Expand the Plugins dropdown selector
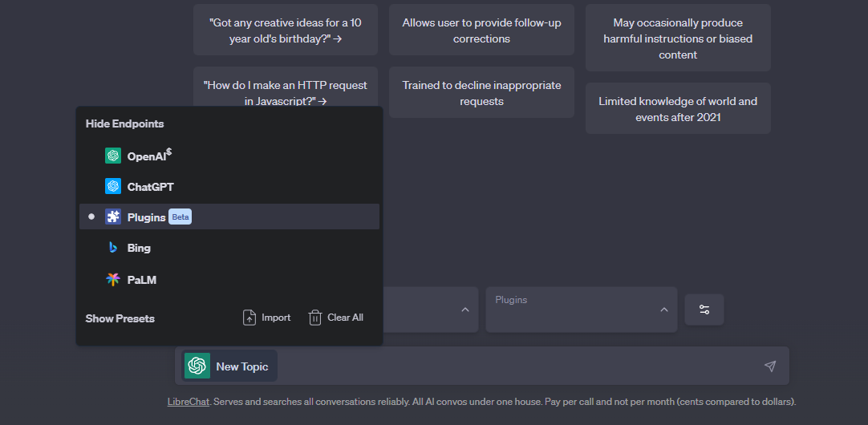Image resolution: width=868 pixels, height=425 pixels. tap(581, 310)
